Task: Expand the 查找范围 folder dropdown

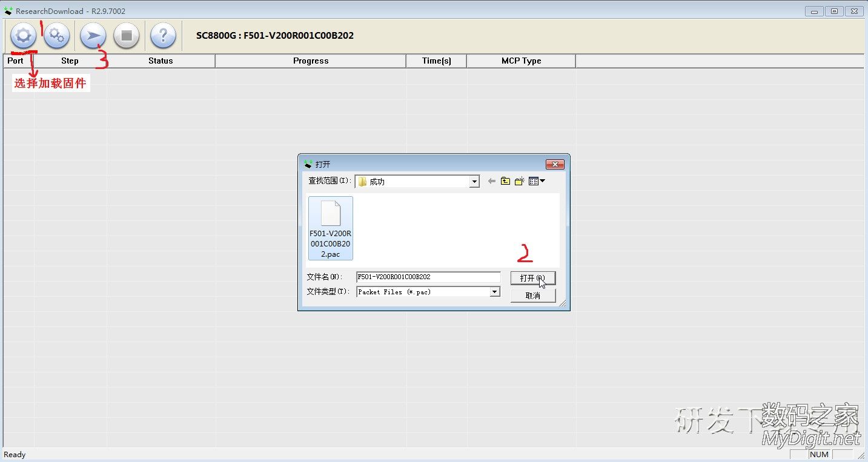Action: click(474, 182)
